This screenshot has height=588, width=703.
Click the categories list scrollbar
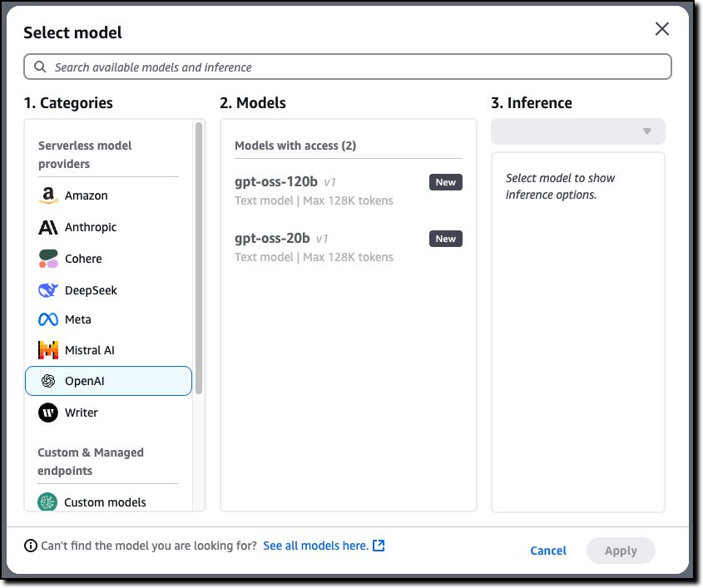click(199, 258)
